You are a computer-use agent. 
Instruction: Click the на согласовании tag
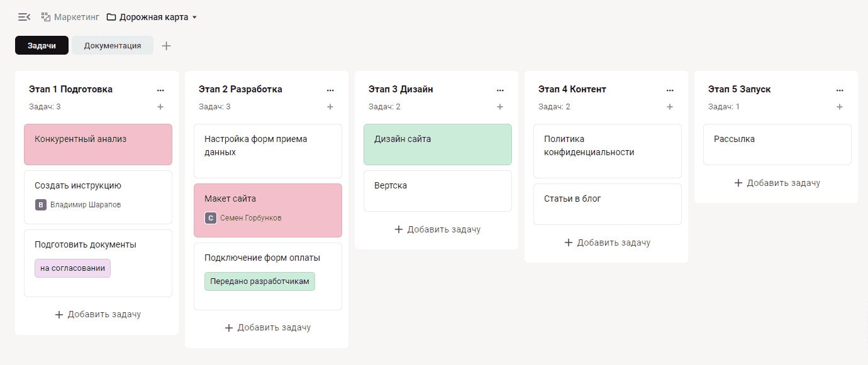(72, 268)
